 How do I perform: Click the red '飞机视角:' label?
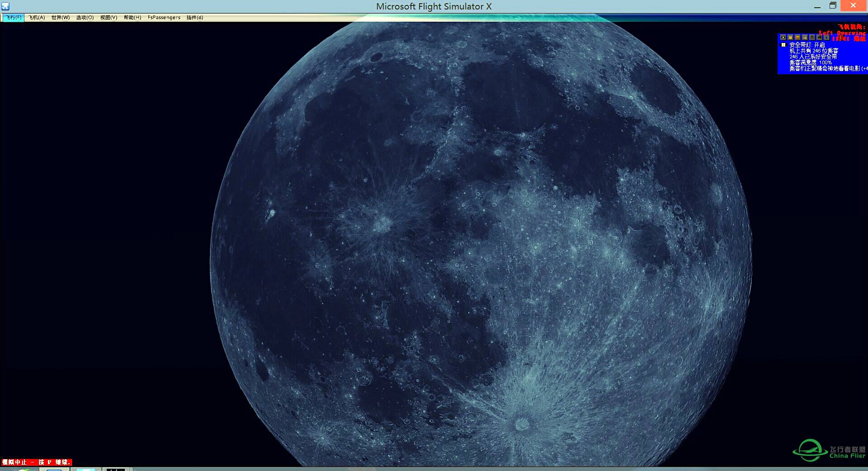tap(852, 27)
